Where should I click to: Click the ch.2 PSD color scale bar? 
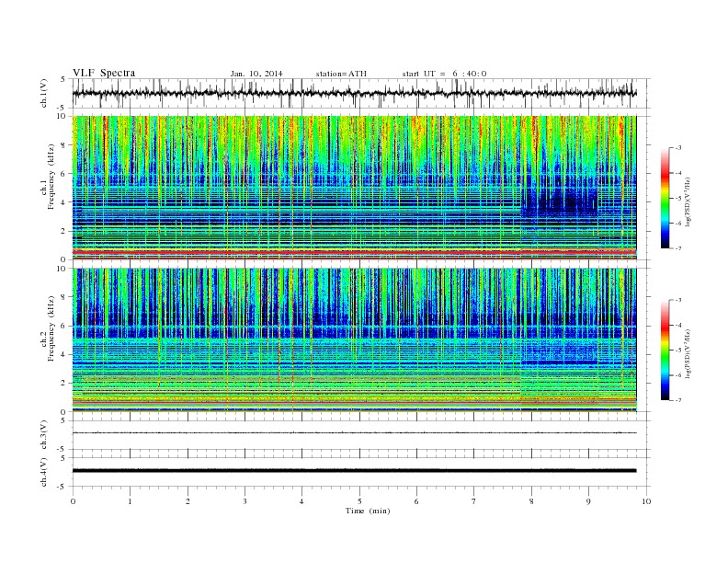click(665, 350)
